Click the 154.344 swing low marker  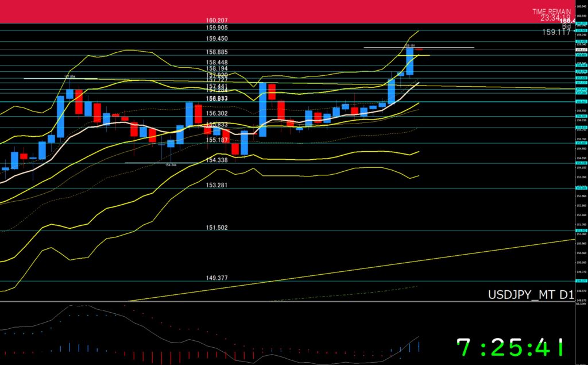coord(171,165)
